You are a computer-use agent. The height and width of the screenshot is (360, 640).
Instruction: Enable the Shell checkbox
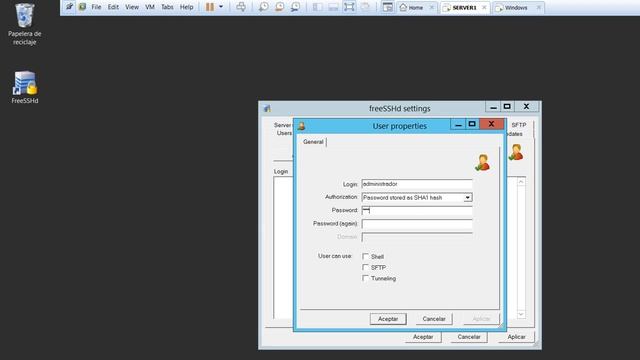click(365, 256)
